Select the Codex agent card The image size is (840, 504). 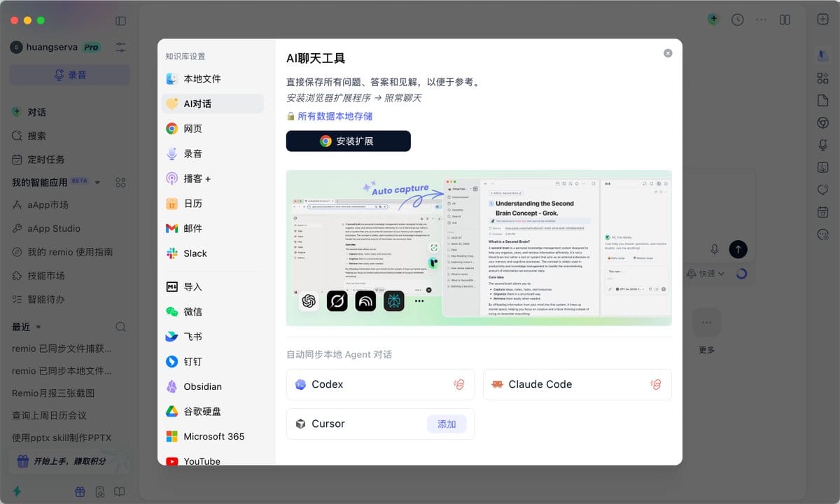pos(380,384)
